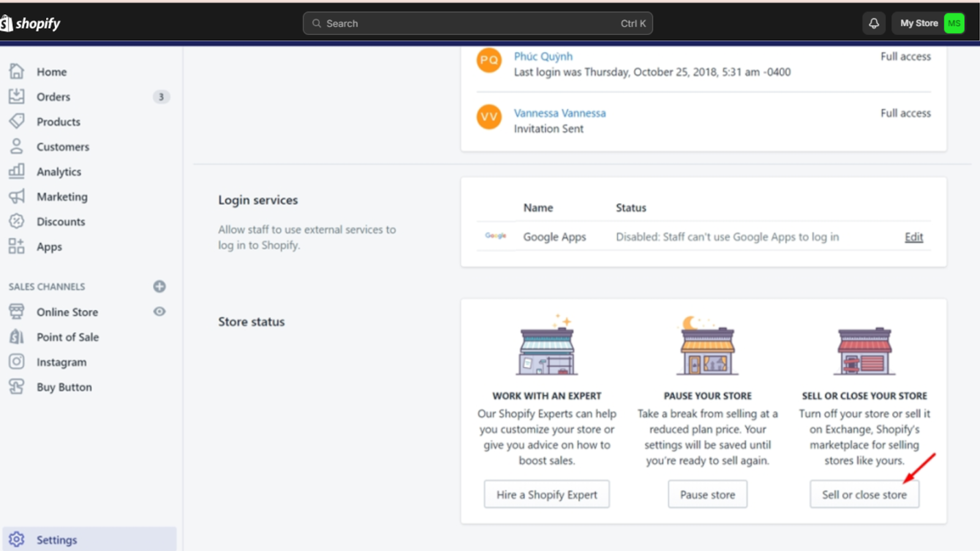
Task: Click the Orders count badge 3
Action: tap(161, 97)
